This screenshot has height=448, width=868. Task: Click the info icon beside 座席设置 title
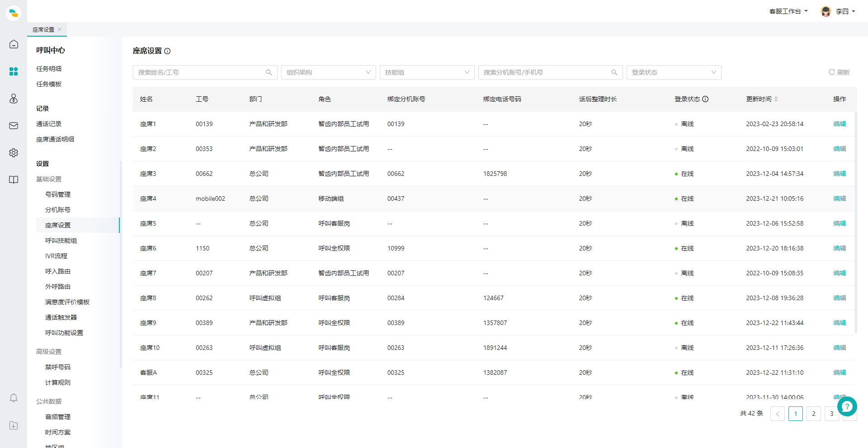(167, 51)
